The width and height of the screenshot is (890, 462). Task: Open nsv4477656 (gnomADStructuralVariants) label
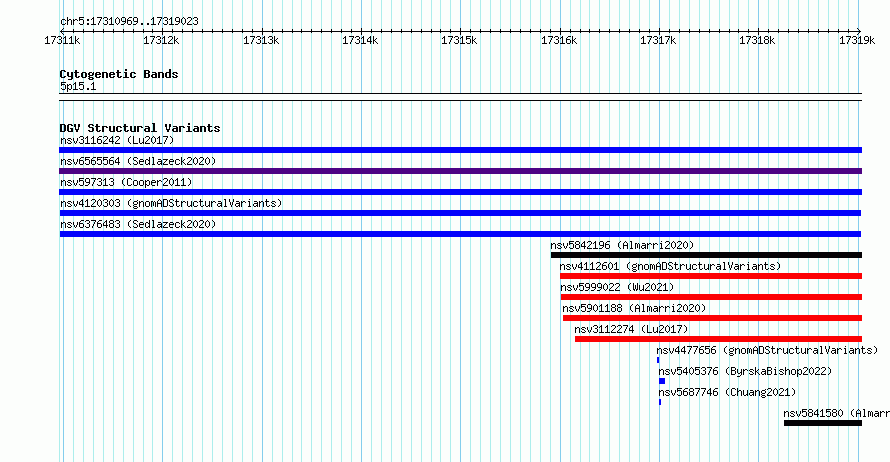coord(767,350)
